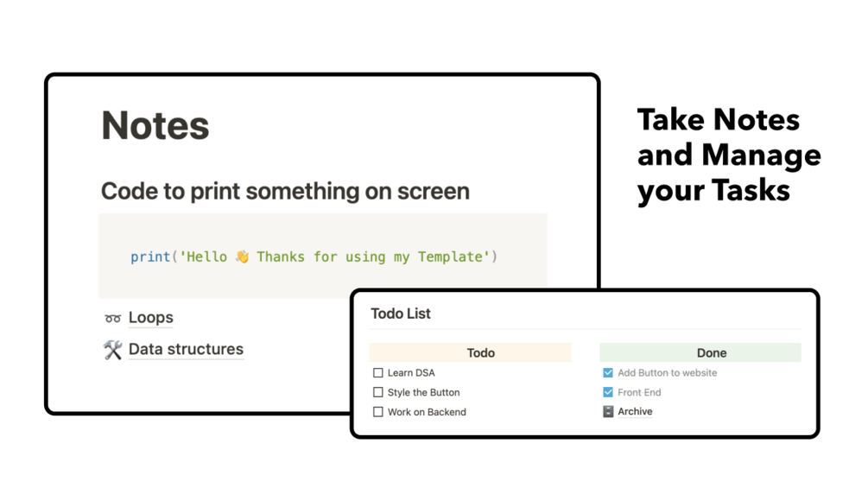Click the loops icon beside Loops

click(x=112, y=318)
